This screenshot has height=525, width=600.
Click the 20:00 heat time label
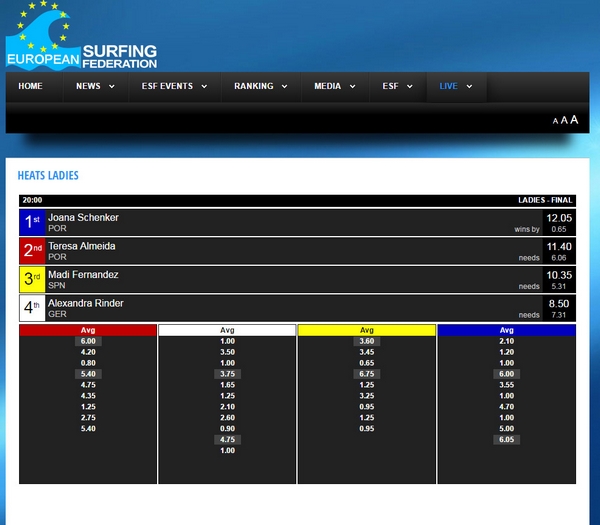[x=32, y=200]
